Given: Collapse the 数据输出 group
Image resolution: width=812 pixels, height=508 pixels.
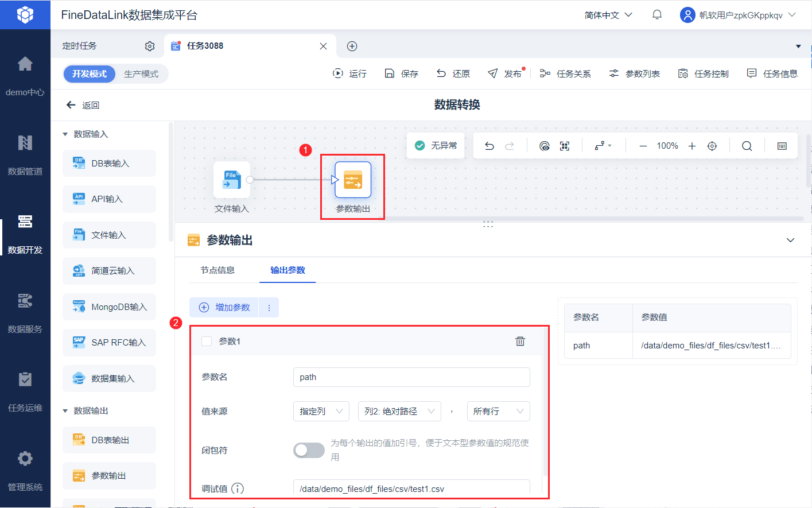Looking at the screenshot, I should pos(65,411).
